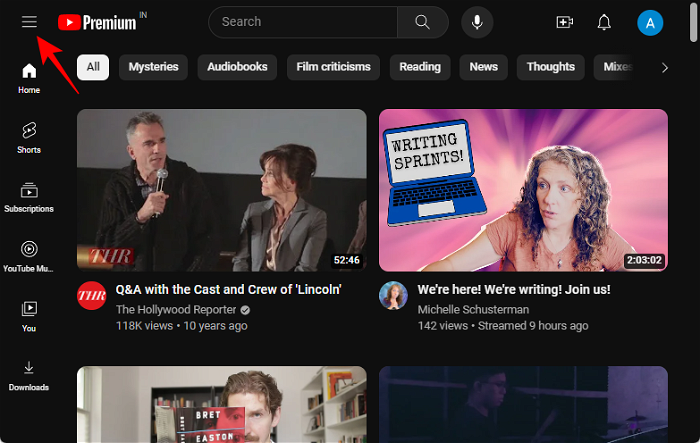Open the Writing Sprints video thumbnail
Viewport: 700px width, 443px height.
point(523,190)
